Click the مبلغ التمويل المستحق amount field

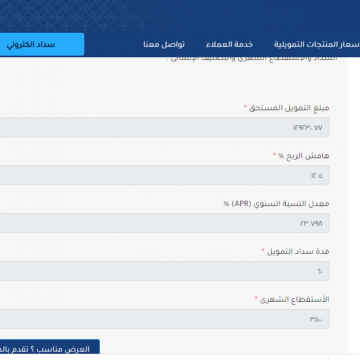point(165,127)
